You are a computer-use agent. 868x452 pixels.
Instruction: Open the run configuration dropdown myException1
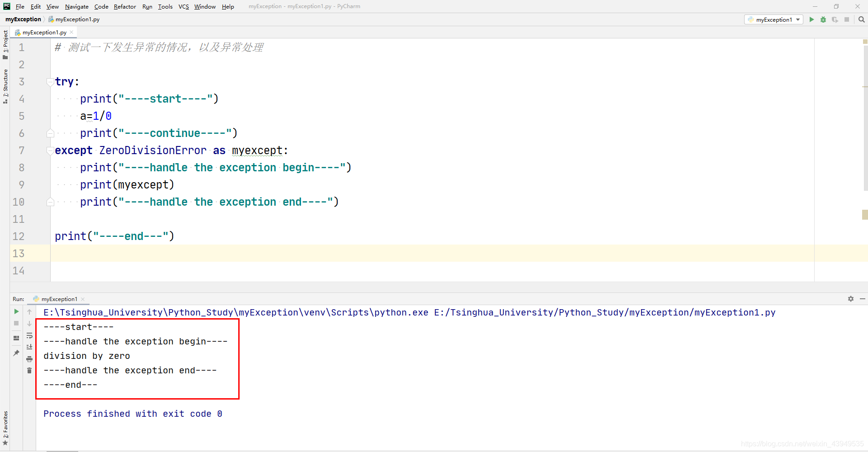pyautogui.click(x=774, y=19)
